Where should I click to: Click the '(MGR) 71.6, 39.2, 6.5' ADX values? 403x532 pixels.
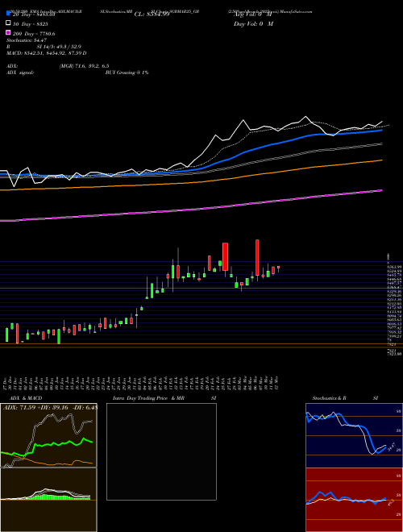84,66
